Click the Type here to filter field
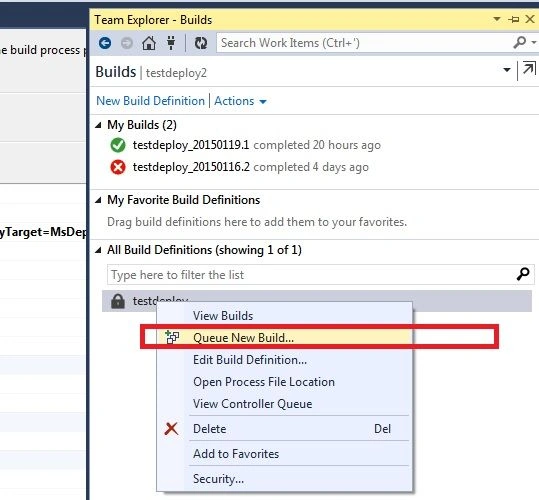This screenshot has width=539, height=500. pyautogui.click(x=321, y=275)
